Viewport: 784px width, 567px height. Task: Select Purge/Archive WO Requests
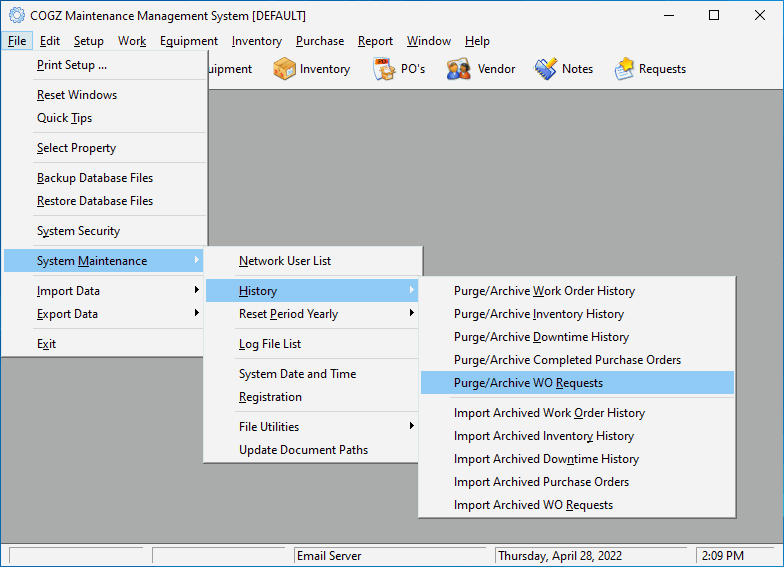pos(578,383)
